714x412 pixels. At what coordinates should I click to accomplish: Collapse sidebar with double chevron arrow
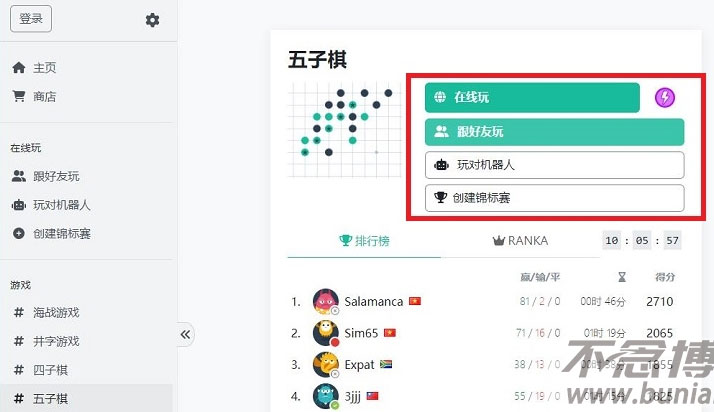[185, 335]
